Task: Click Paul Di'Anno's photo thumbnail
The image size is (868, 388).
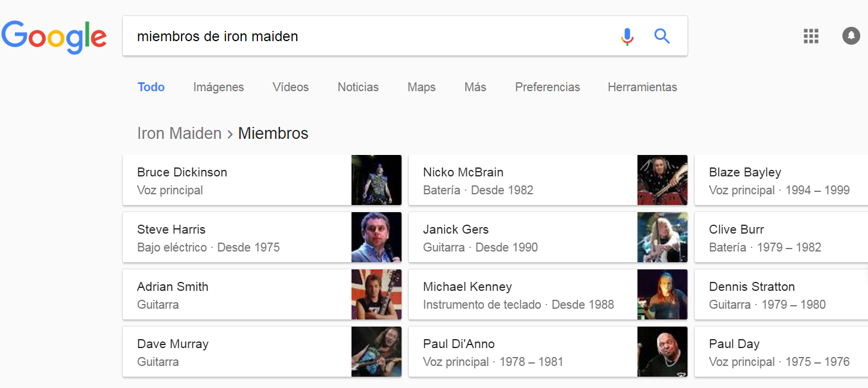Action: click(x=662, y=352)
